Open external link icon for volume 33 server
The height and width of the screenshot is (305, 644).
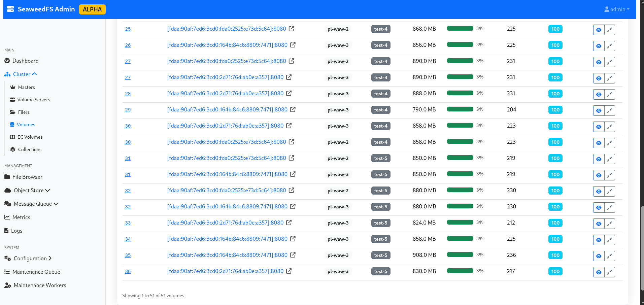[x=289, y=223]
